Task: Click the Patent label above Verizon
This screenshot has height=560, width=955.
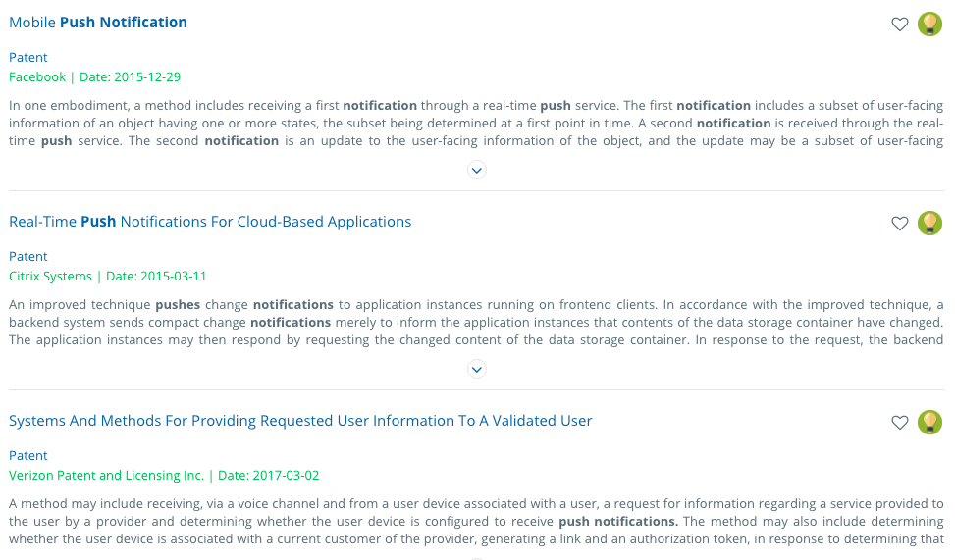Action: (x=28, y=456)
